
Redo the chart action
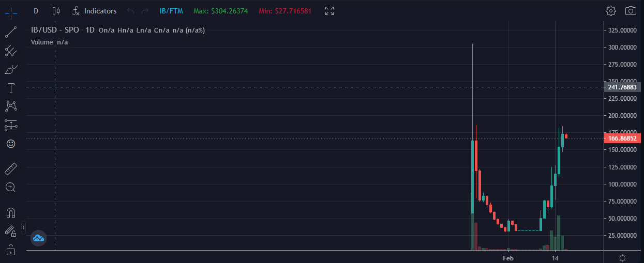pyautogui.click(x=144, y=11)
